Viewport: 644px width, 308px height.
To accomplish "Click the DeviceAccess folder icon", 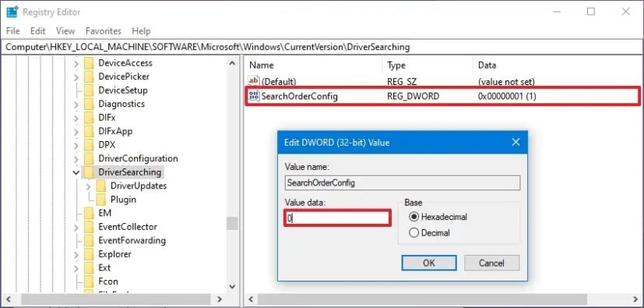I will [x=89, y=63].
